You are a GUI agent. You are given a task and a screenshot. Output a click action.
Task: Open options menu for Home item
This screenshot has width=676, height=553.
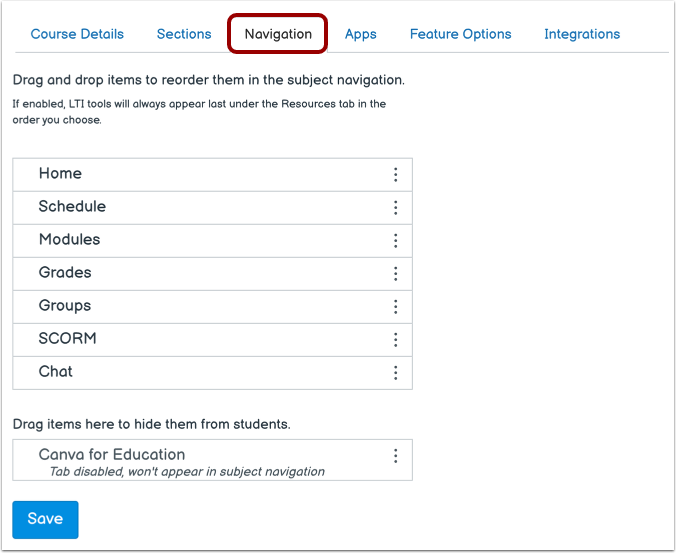[395, 175]
